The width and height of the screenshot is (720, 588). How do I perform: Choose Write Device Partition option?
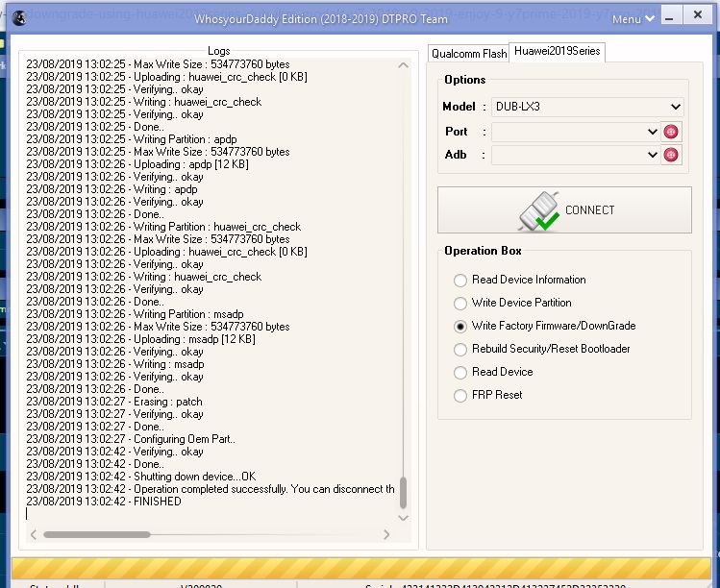point(512,303)
